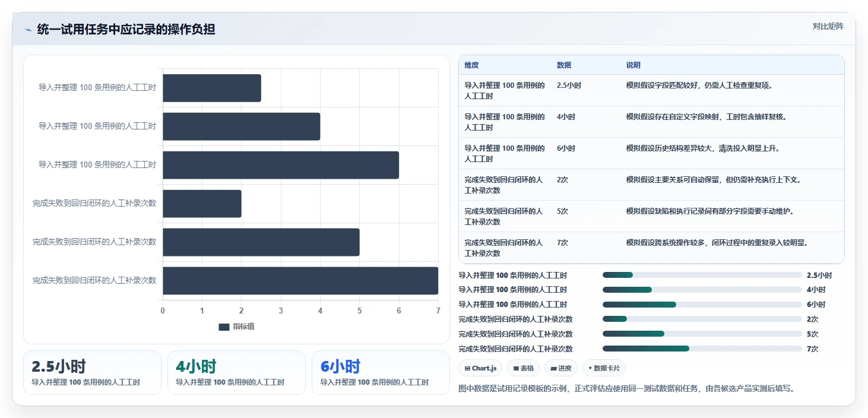Click the progress bar labeled 2.5小时

coord(702,275)
